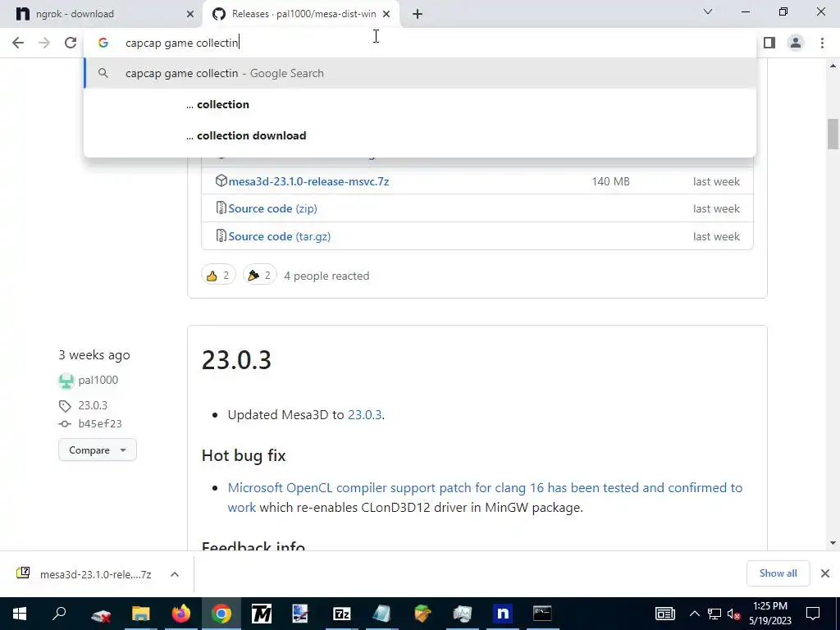
Task: Click the Chrome taskbar icon
Action: point(221,614)
